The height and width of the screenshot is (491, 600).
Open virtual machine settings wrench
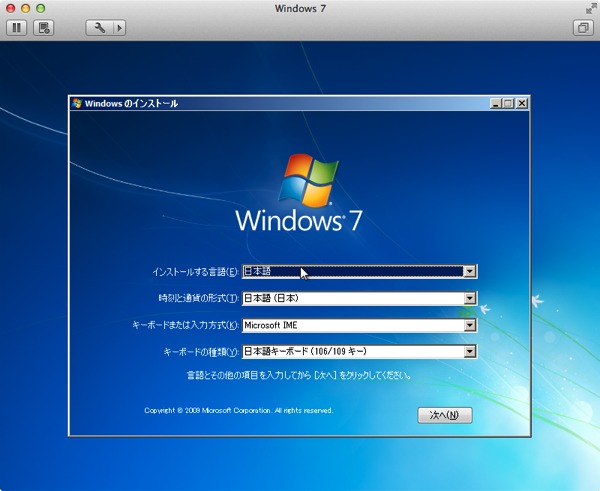coord(100,28)
